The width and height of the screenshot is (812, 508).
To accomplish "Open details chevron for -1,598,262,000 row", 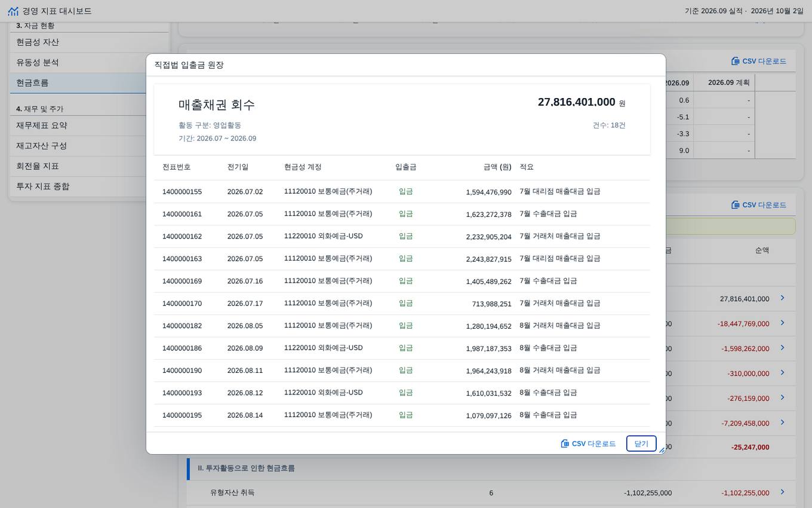I will tap(782, 348).
